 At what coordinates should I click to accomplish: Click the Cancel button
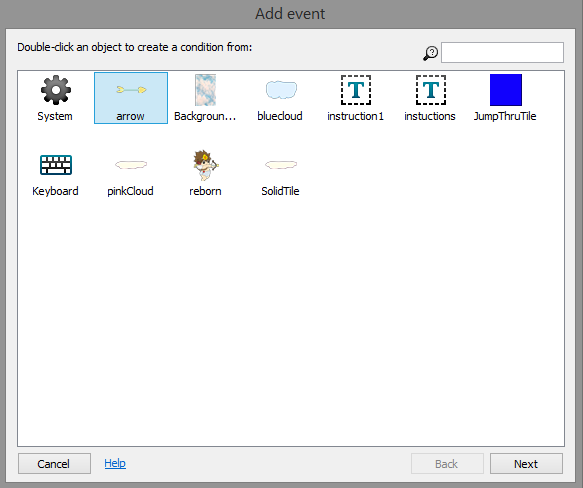pos(54,463)
